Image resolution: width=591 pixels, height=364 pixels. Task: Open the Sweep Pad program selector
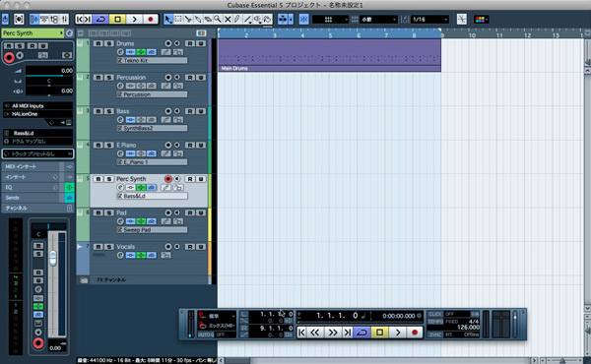[x=152, y=230]
